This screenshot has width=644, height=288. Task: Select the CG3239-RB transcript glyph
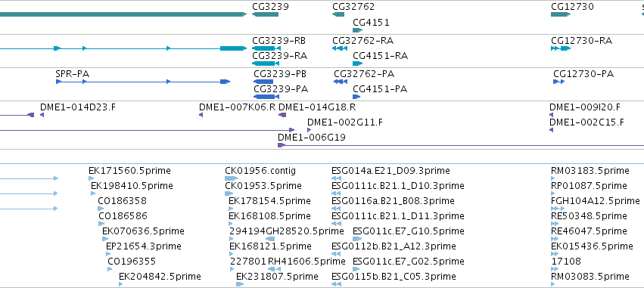tap(266, 48)
